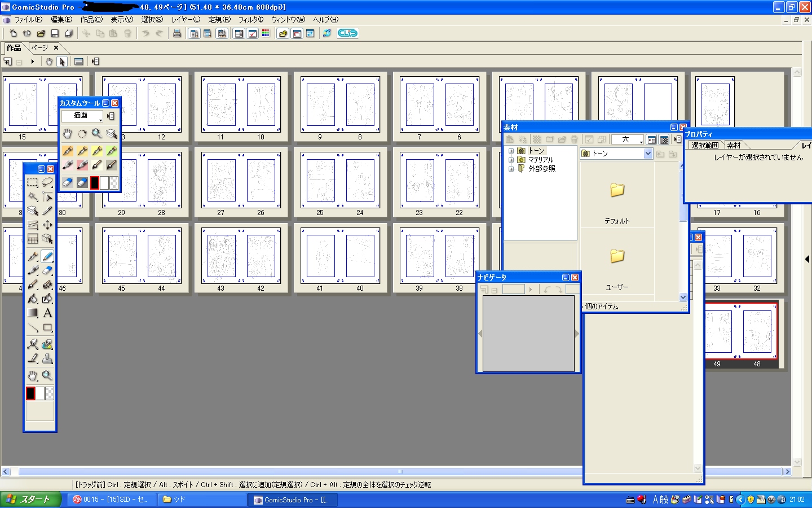Click the collapsed side panel arrow at right edge

tap(807, 259)
